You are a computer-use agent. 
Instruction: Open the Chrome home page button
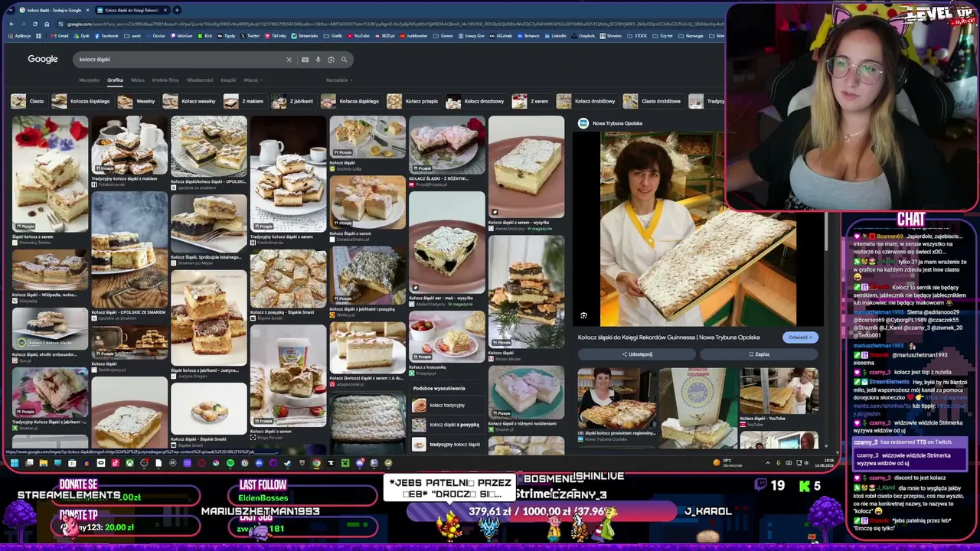click(x=47, y=24)
